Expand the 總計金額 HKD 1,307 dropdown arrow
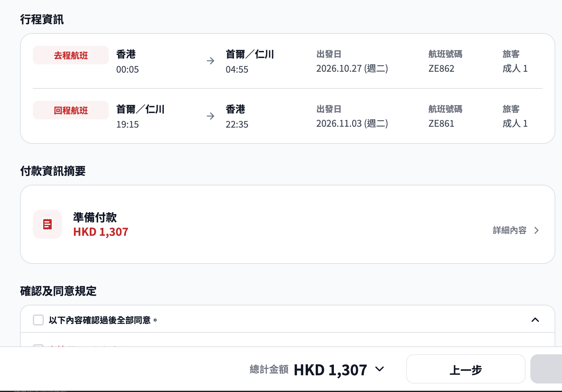 (x=380, y=369)
